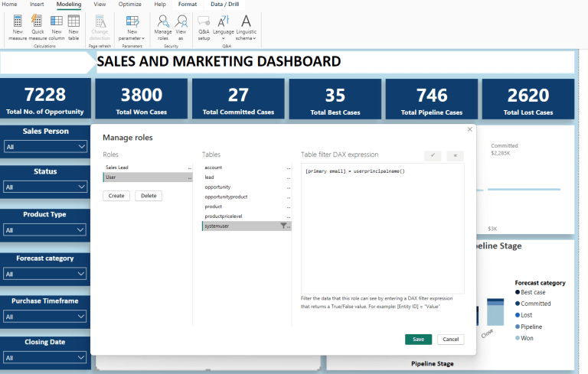Click the New table icon
Screen dimensions: 588x374
[73, 22]
